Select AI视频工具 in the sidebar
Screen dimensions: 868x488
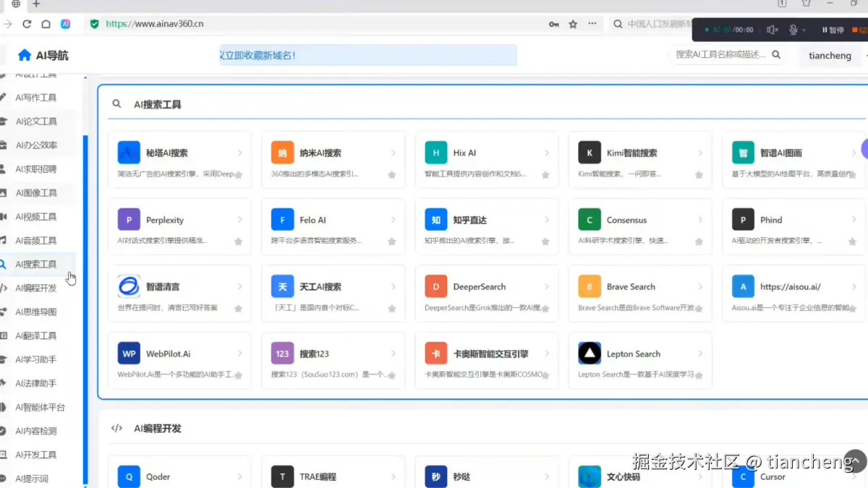[x=36, y=216]
